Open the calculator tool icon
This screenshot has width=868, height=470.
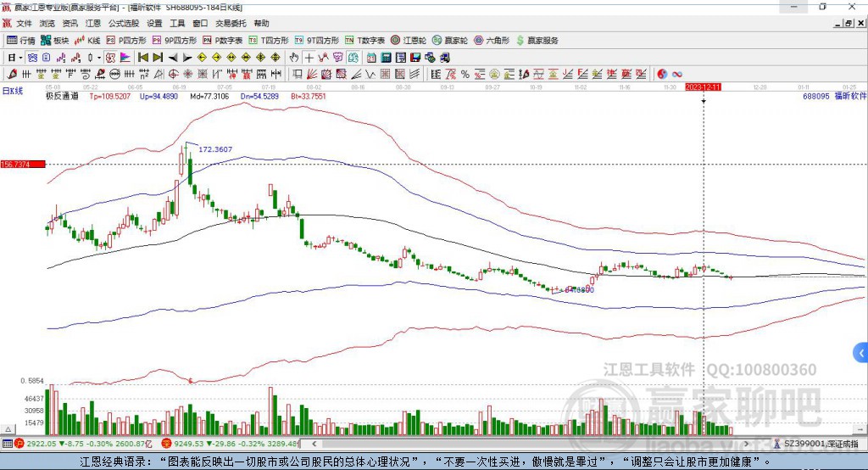386,58
